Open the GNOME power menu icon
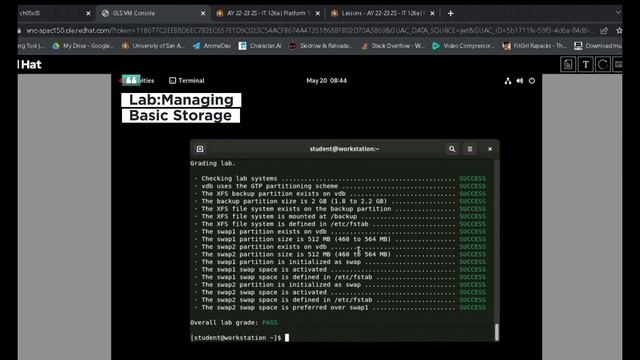Image resolution: width=640 pixels, height=360 pixels. (532, 81)
